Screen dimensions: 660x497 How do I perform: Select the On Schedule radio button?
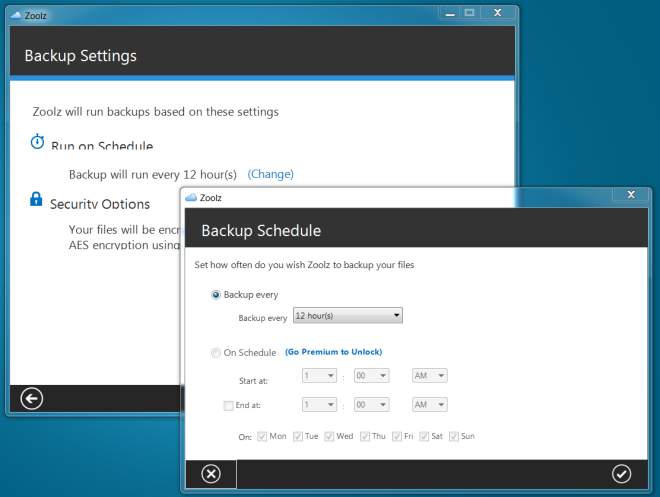pos(216,353)
